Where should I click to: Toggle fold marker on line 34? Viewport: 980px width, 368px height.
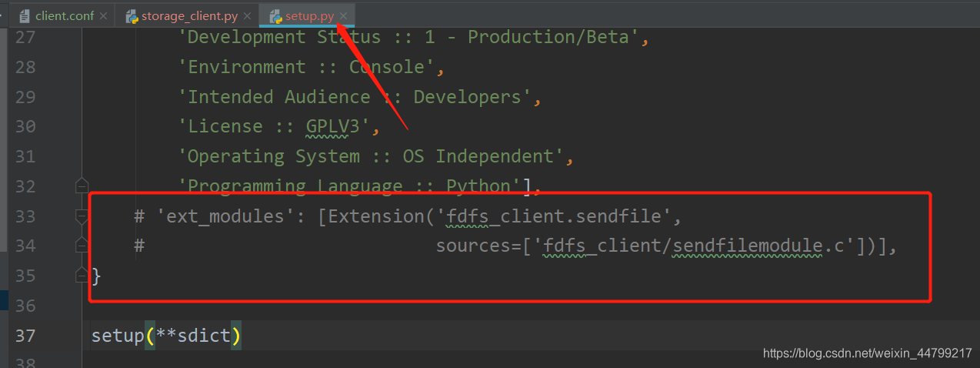[82, 246]
